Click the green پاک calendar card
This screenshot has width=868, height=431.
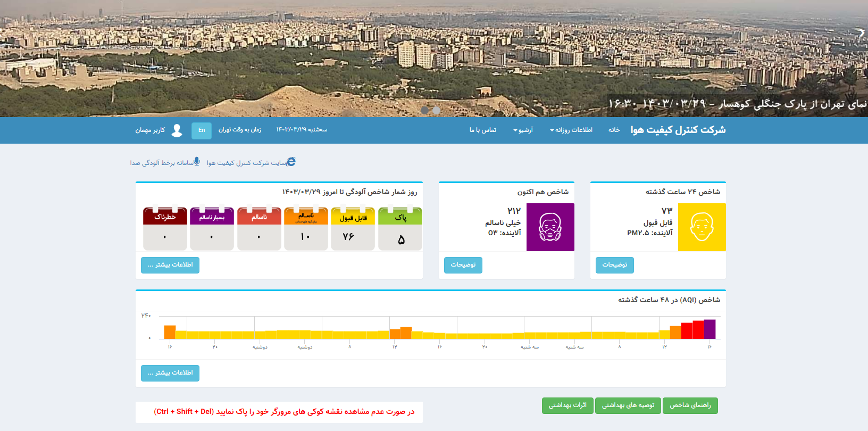coord(400,229)
